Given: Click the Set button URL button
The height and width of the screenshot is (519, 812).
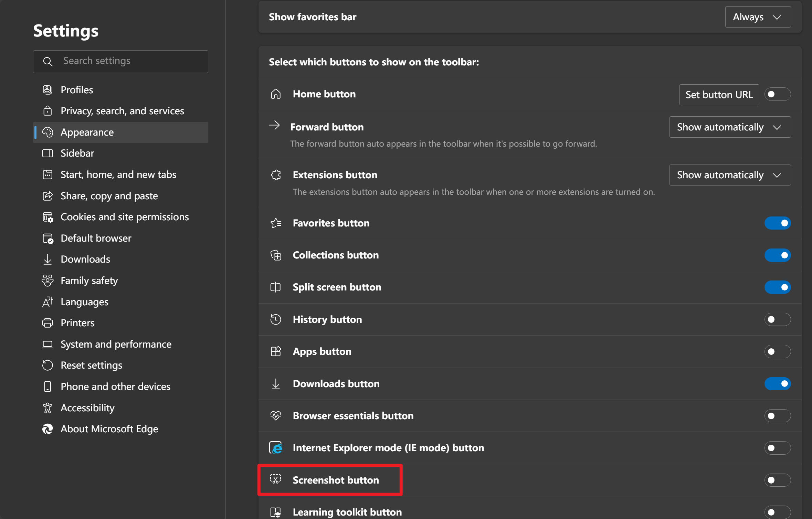Looking at the screenshot, I should coord(719,95).
